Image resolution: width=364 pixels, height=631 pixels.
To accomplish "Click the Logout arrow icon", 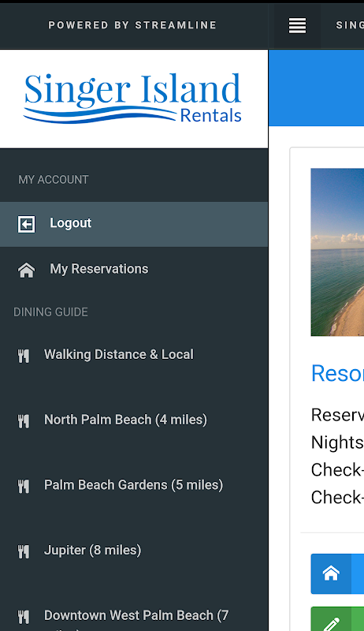I will 27,224.
